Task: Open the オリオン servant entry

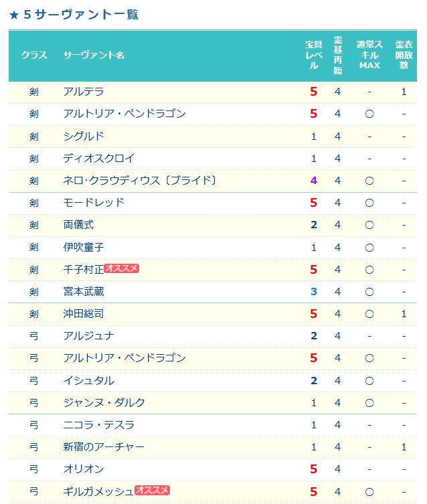Action: tap(84, 469)
